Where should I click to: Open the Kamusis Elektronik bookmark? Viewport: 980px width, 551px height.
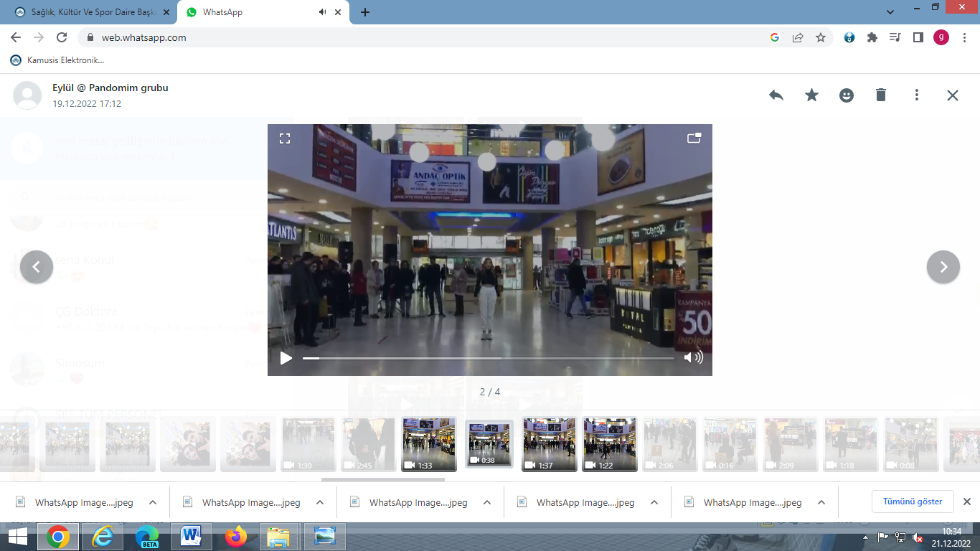click(x=57, y=60)
